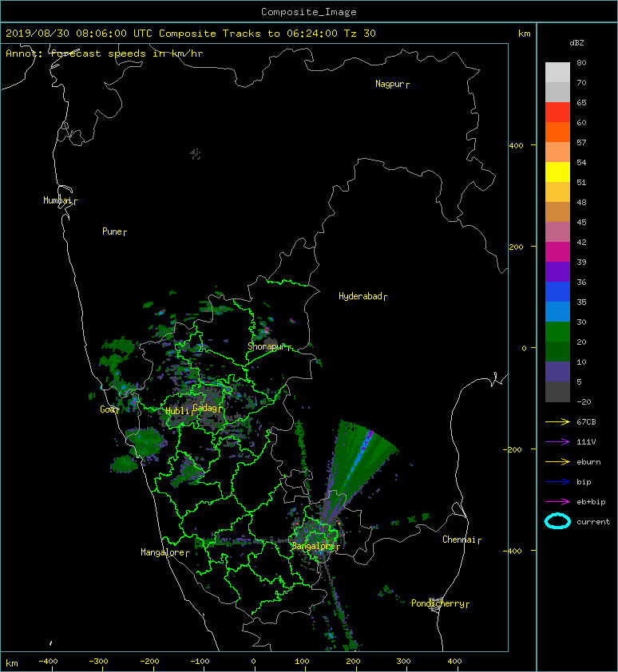Click the purple 111V arrow legend icon

pyautogui.click(x=557, y=441)
